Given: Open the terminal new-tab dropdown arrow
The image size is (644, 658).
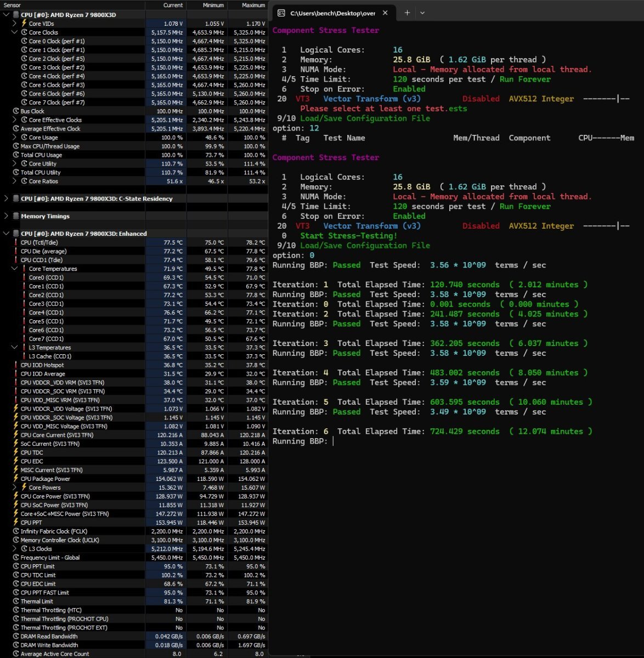Looking at the screenshot, I should click(423, 13).
